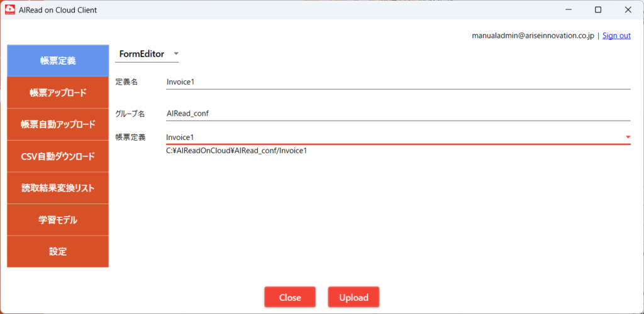Screen dimensions: 644x314
Task: Open the 設定 tab
Action: [x=58, y=252]
